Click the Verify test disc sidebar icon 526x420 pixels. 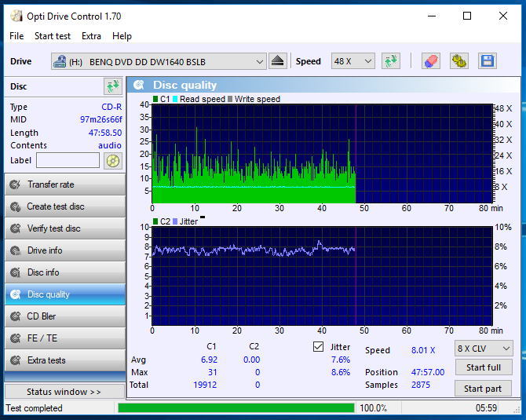click(15, 228)
